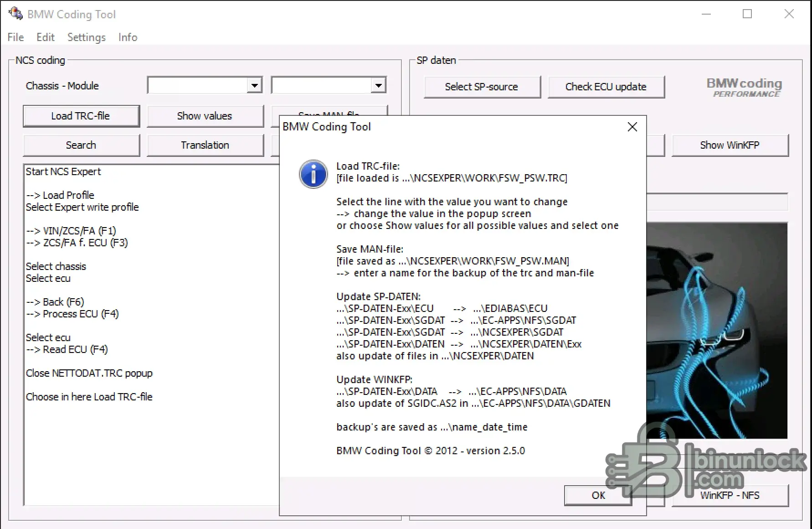Minimize the BMW Coding Tool window
The width and height of the screenshot is (812, 529).
706,14
